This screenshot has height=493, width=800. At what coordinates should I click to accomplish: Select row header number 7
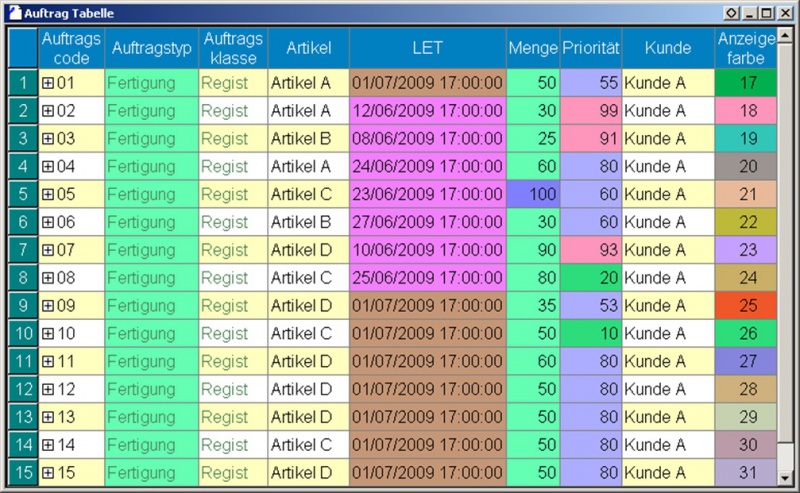tap(22, 249)
